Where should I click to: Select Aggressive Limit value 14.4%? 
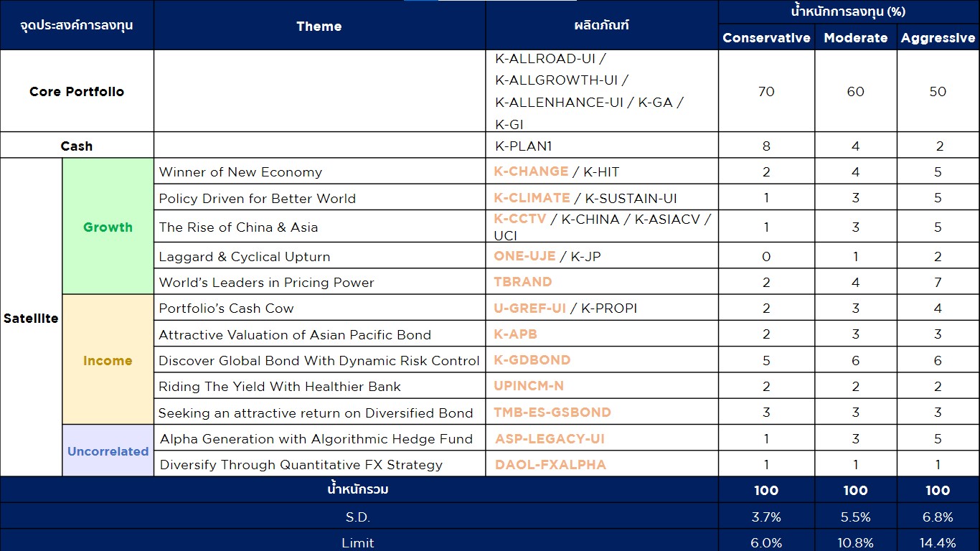point(938,543)
